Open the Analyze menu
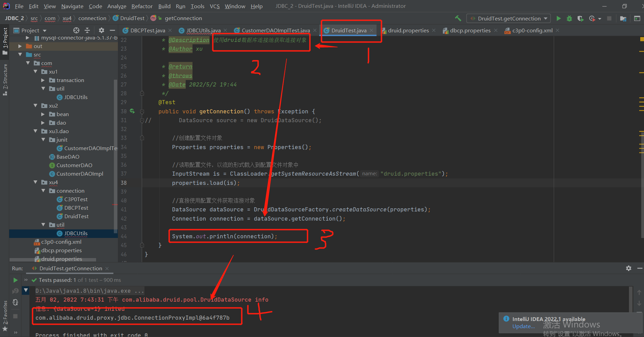Viewport: 644px width, 337px height. coord(117,6)
